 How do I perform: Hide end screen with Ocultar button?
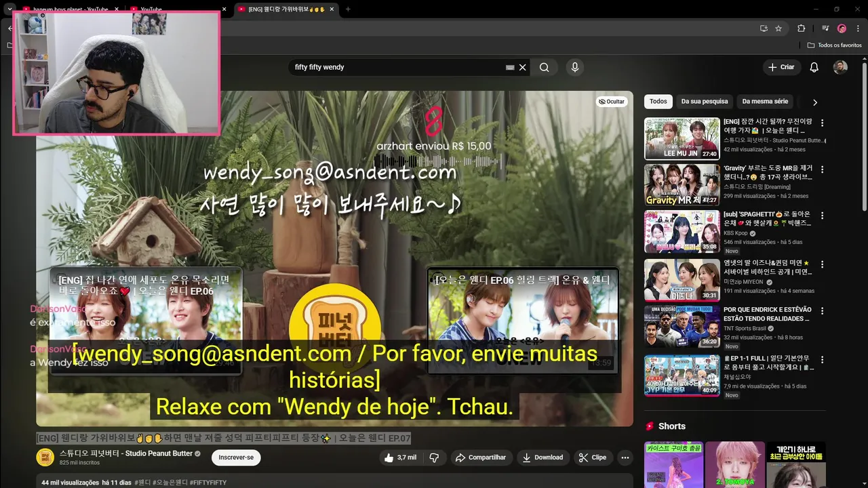click(x=612, y=101)
